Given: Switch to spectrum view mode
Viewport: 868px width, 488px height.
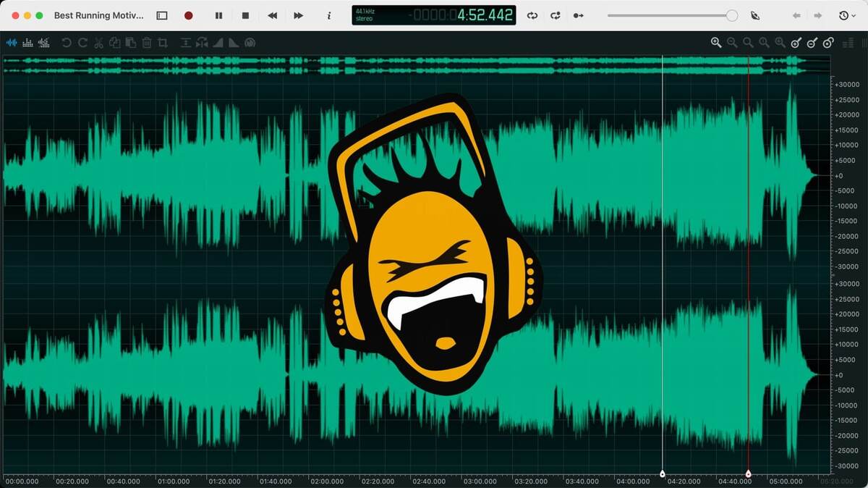Looking at the screenshot, I should (x=28, y=43).
